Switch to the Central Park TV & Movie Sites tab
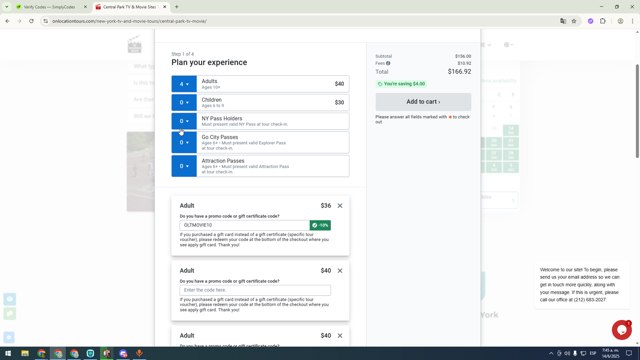The image size is (640, 360). coord(129,7)
